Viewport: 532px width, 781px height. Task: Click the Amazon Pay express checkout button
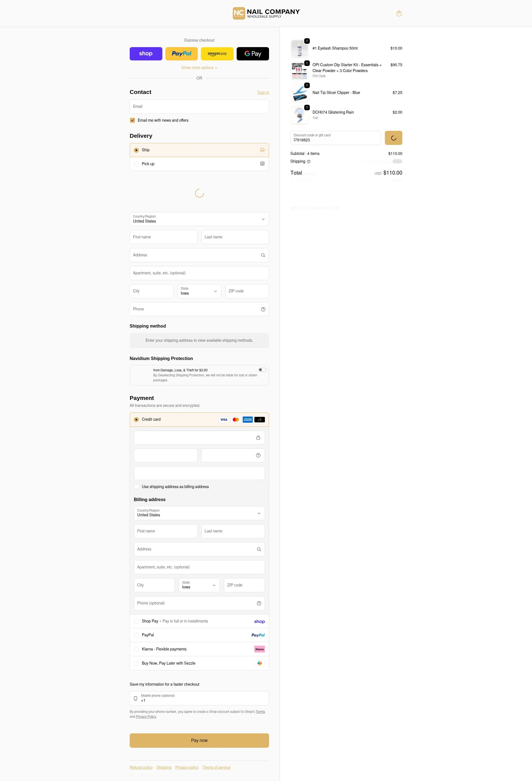point(217,53)
